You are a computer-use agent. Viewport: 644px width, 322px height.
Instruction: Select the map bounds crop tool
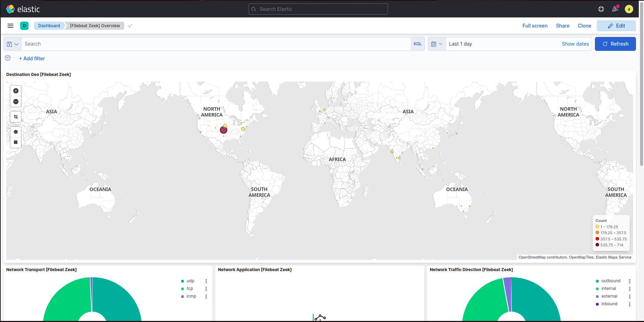click(15, 117)
